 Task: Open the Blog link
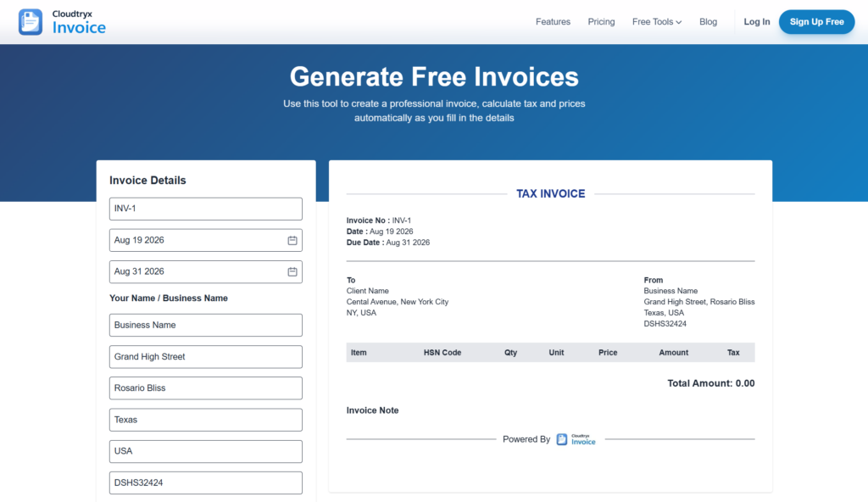(x=708, y=22)
